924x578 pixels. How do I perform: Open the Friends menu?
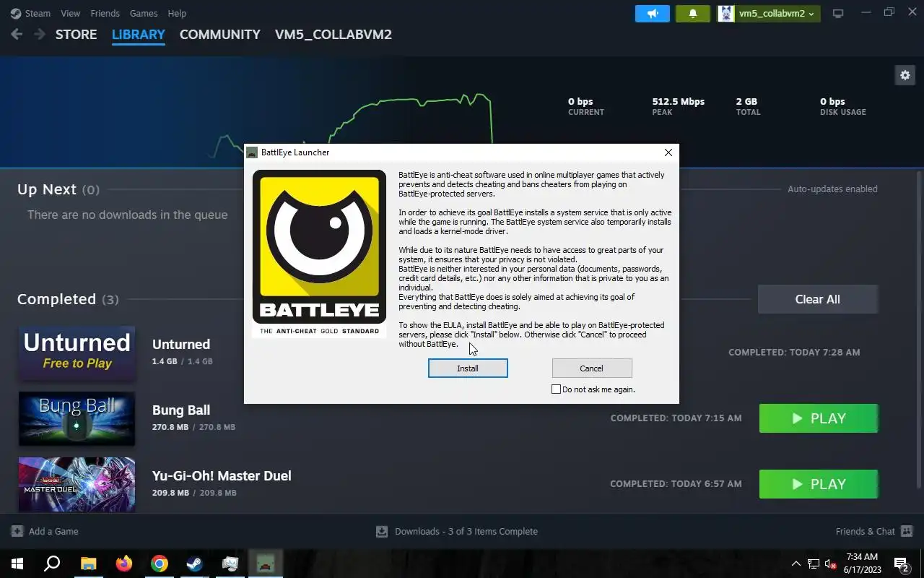click(105, 13)
